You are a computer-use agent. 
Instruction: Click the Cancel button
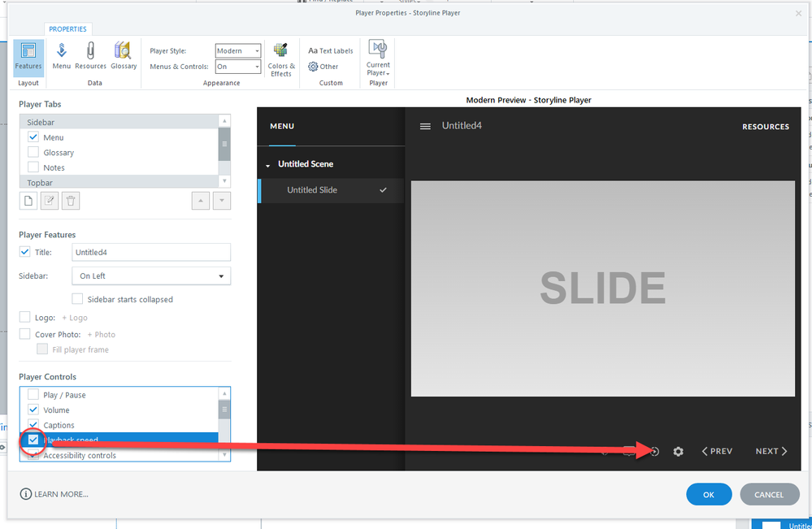click(769, 494)
